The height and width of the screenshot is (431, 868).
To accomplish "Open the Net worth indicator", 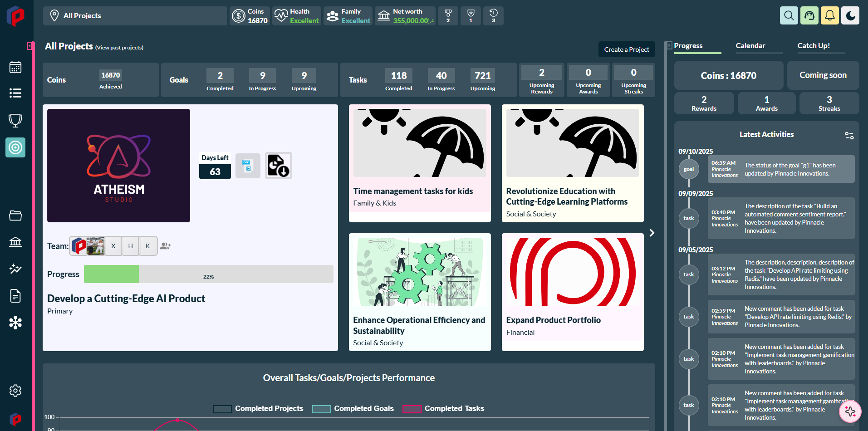I will 405,16.
